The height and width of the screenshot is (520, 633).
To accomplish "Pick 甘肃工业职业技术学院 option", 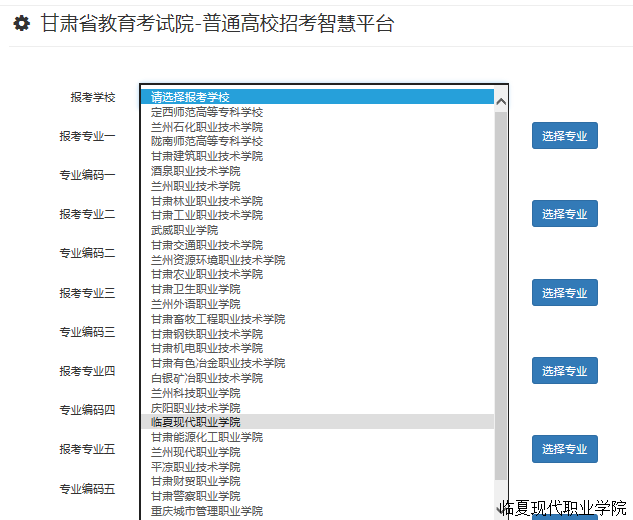I will (x=318, y=215).
